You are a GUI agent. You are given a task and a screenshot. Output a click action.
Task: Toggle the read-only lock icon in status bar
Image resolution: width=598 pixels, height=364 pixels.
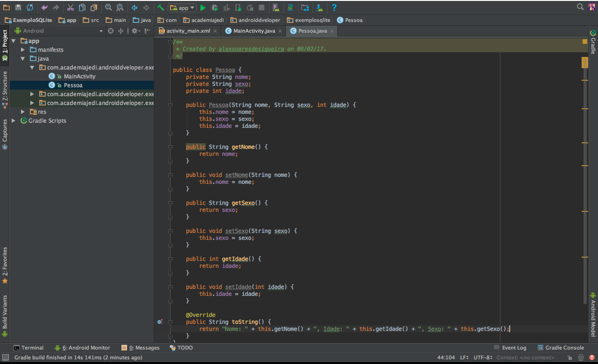[570, 357]
